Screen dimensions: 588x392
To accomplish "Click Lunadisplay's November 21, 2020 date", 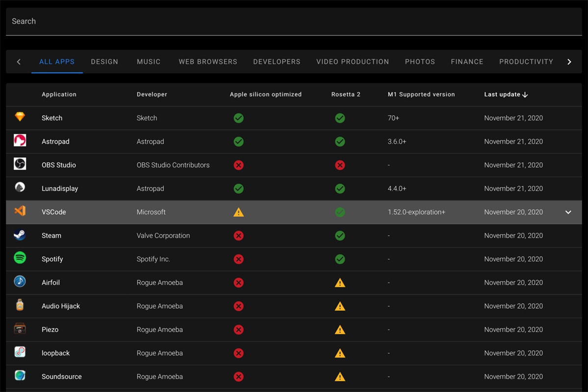I will (513, 189).
